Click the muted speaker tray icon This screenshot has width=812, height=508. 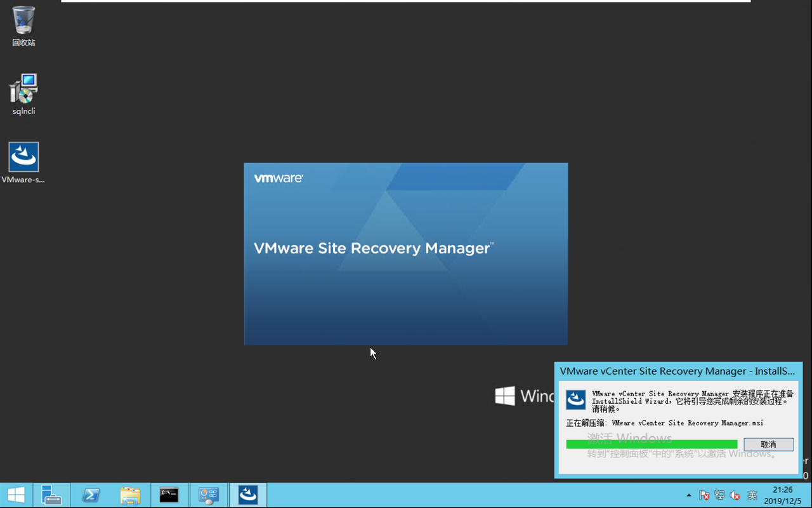(x=736, y=495)
